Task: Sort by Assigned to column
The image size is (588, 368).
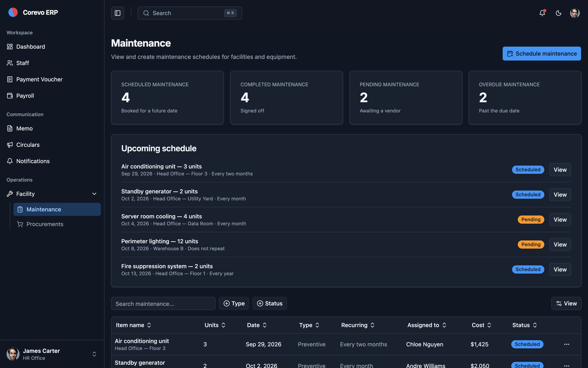Action: point(427,325)
